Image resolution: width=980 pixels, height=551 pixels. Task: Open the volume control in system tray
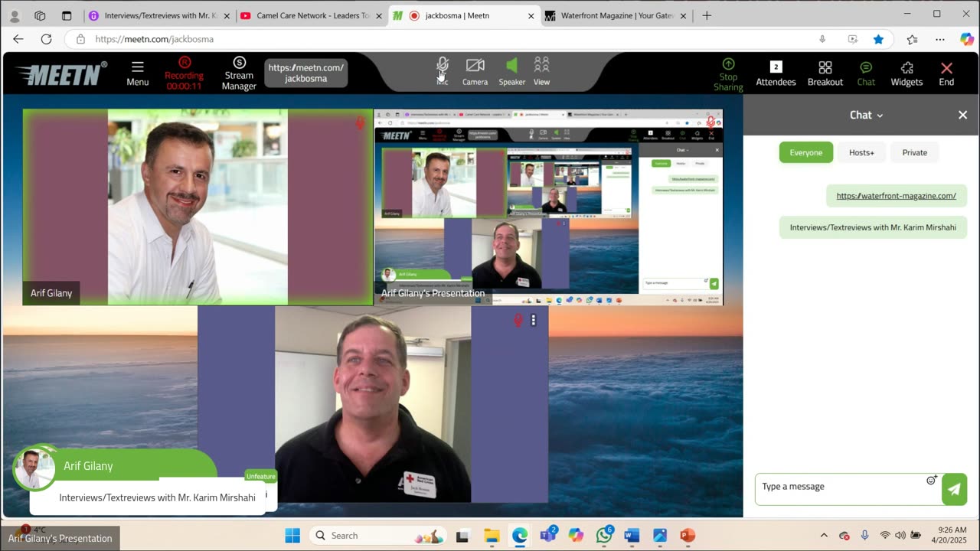(x=900, y=536)
